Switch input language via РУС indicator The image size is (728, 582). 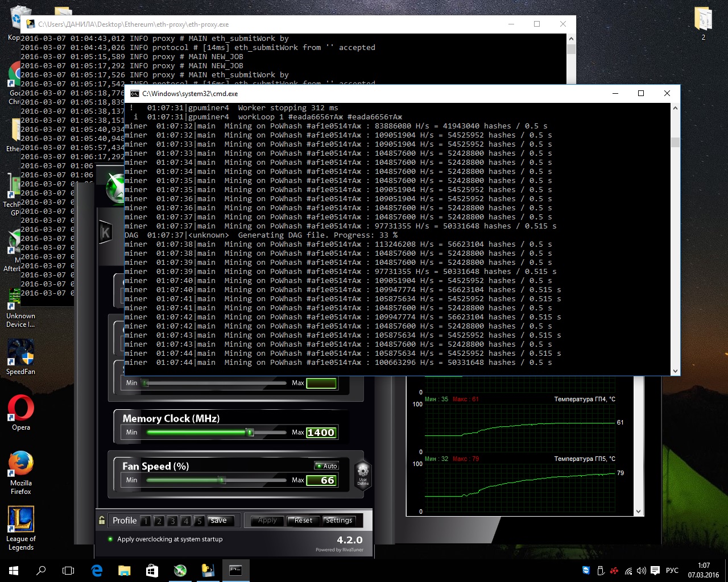coord(672,570)
